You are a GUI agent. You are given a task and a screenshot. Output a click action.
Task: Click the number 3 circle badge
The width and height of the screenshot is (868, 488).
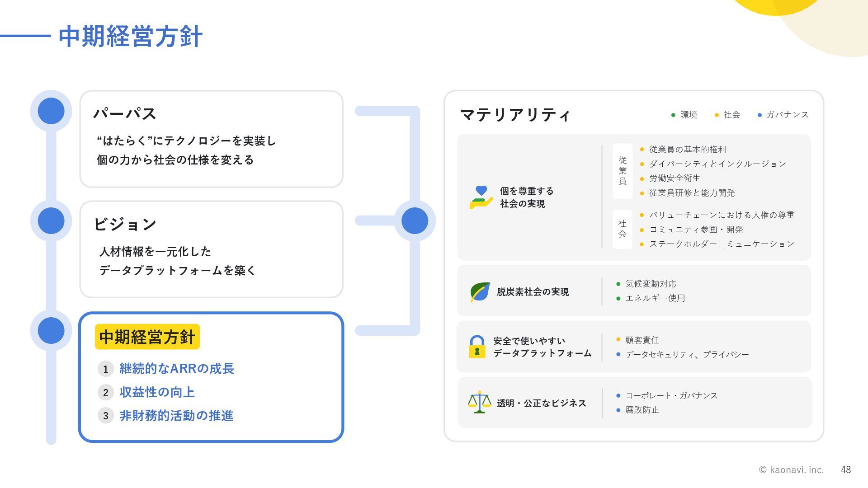click(x=105, y=416)
